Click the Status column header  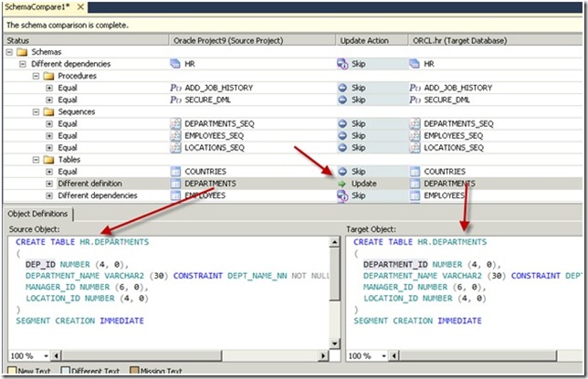[x=18, y=40]
